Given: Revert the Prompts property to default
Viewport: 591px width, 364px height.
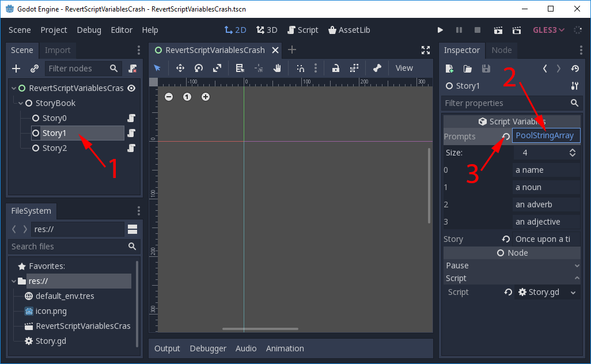Looking at the screenshot, I should click(505, 136).
